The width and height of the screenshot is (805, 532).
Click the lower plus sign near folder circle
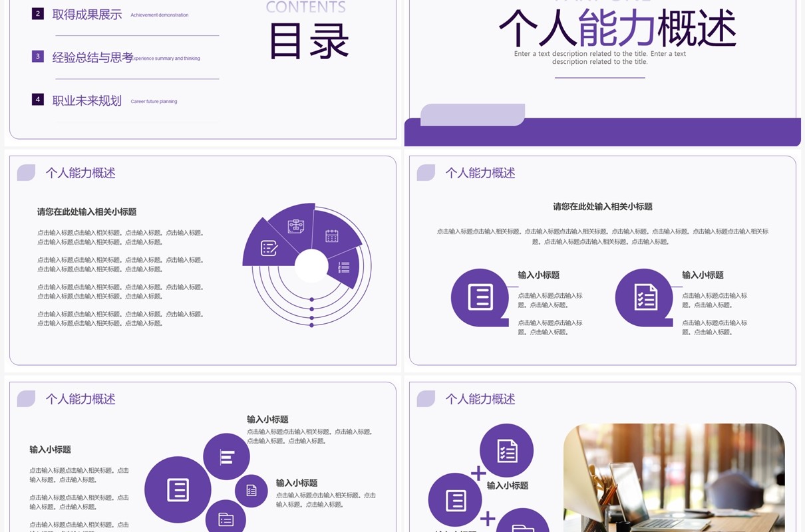[488, 519]
